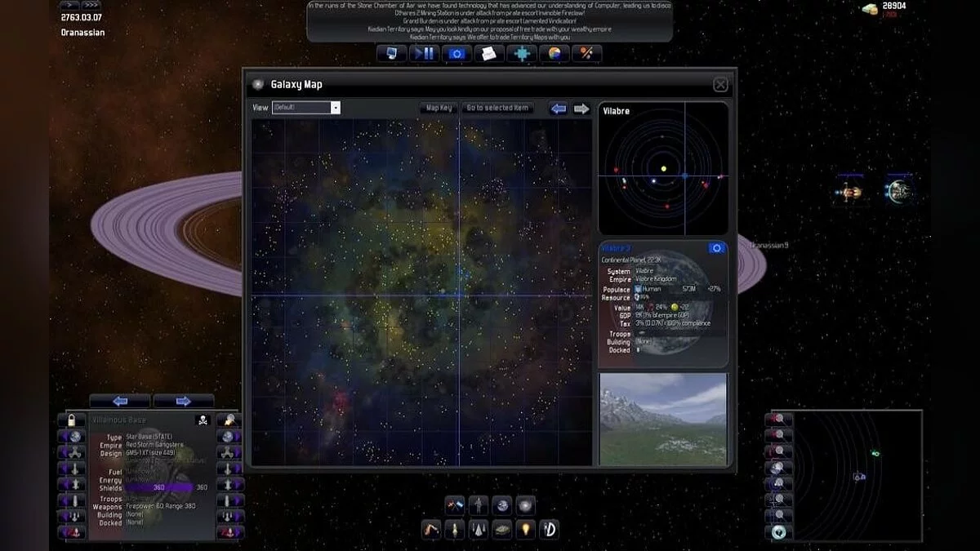Screen dimensions: 980x551
Task: Click the mountain landscape thumbnail
Action: [663, 420]
